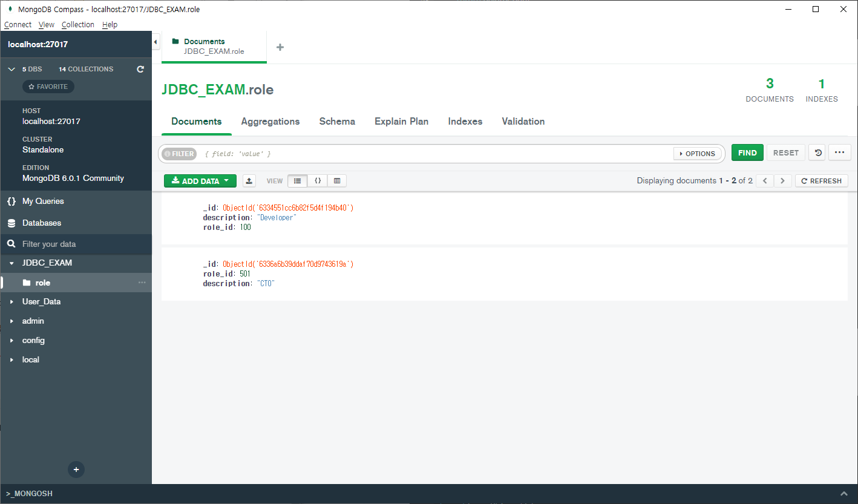Click the JDBC_EXAM namespace link in header
858x504 pixels.
click(203, 90)
